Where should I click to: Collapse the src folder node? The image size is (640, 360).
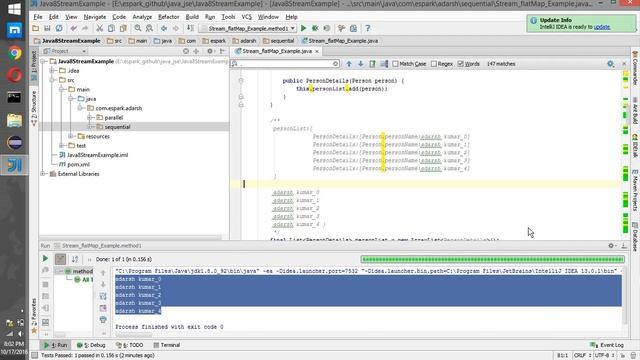click(x=52, y=80)
